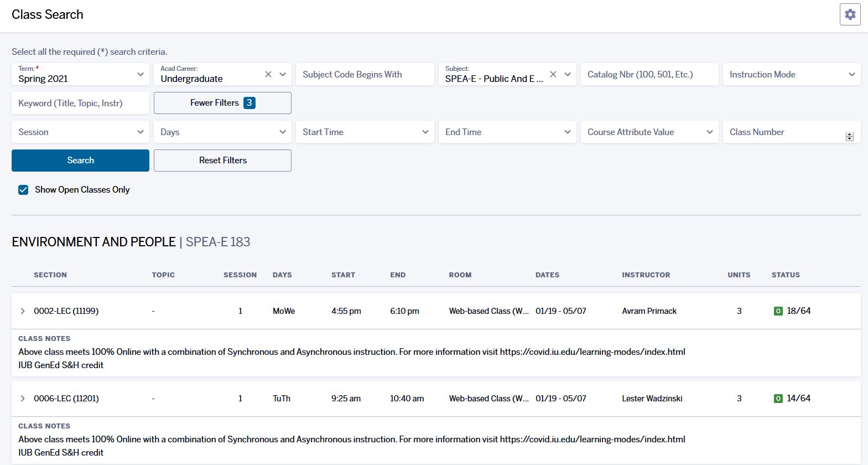The height and width of the screenshot is (465, 868).
Task: Collapse filters with Fewer Filters button
Action: point(222,103)
